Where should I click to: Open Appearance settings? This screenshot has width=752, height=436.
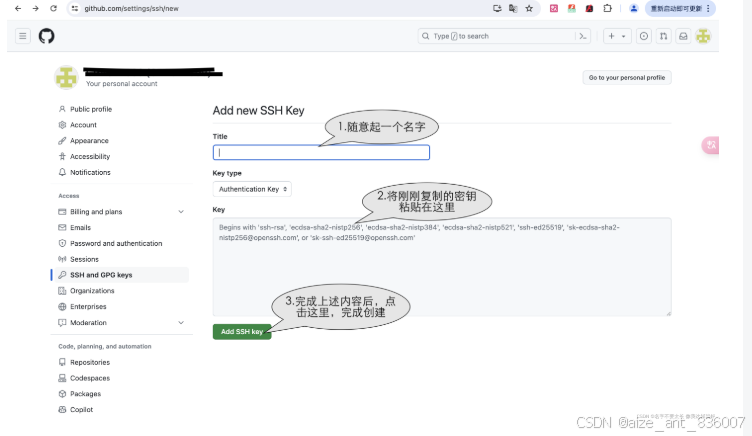point(89,141)
